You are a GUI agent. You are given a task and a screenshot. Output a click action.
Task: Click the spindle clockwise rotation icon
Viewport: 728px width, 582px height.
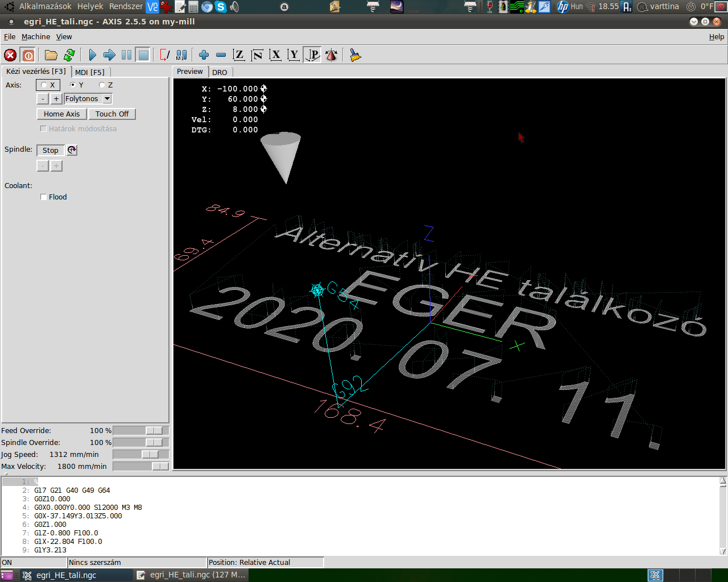72,150
